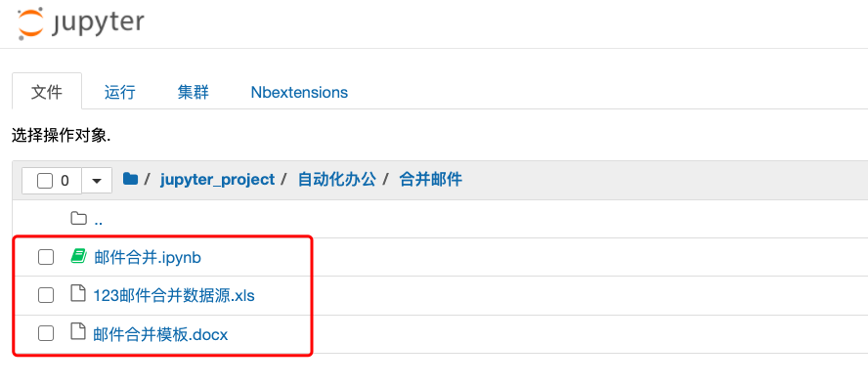Go up via the '..' directory link
This screenshot has height=385, width=868.
click(99, 220)
